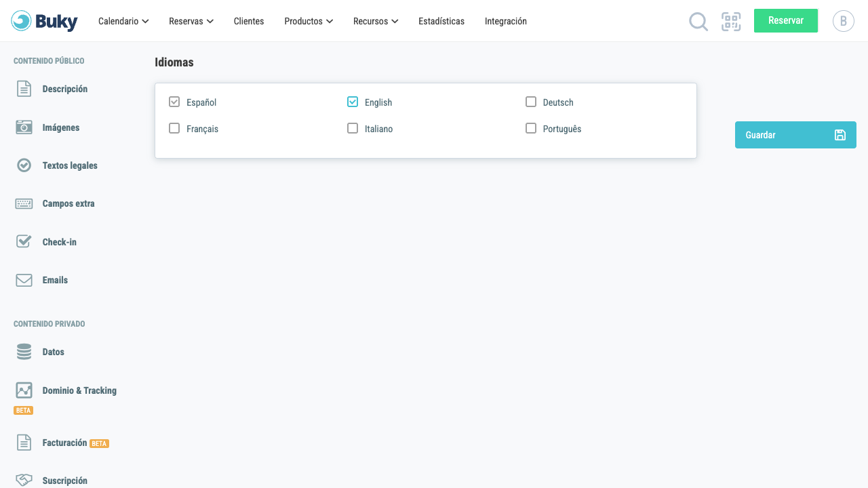Click the green Reservar button

coord(786,20)
